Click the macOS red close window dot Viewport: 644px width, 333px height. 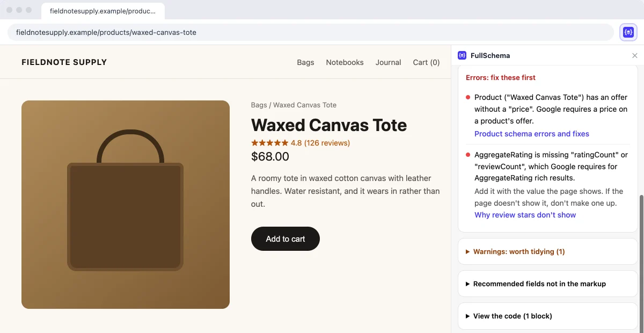click(x=10, y=10)
